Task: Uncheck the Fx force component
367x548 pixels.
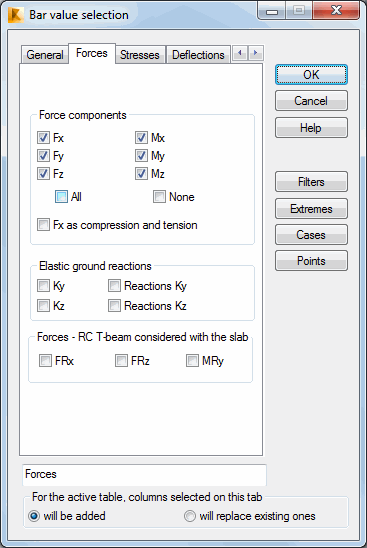Action: [43, 138]
